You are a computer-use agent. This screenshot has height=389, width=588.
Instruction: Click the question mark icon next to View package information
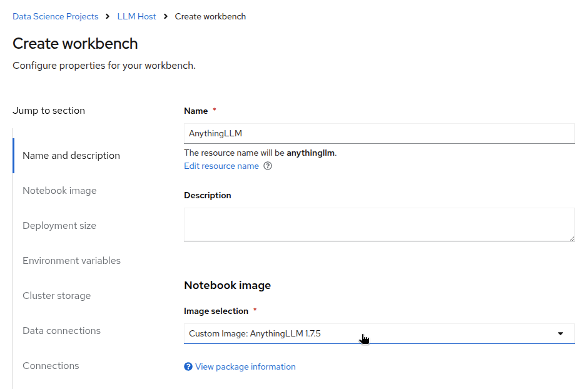click(x=188, y=366)
